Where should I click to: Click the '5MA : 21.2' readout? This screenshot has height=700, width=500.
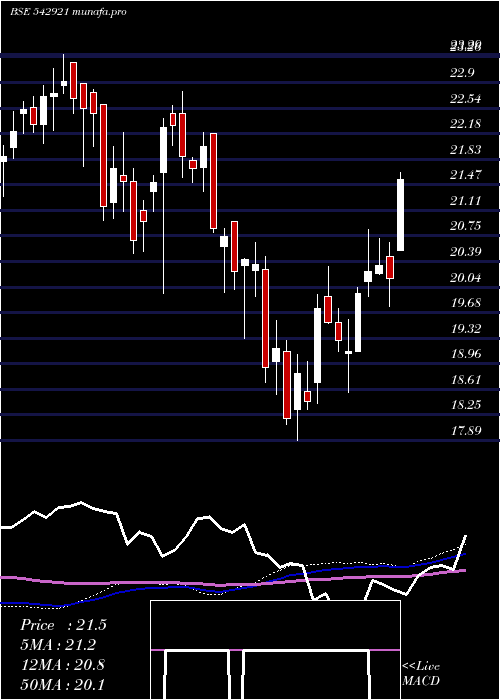point(58,645)
